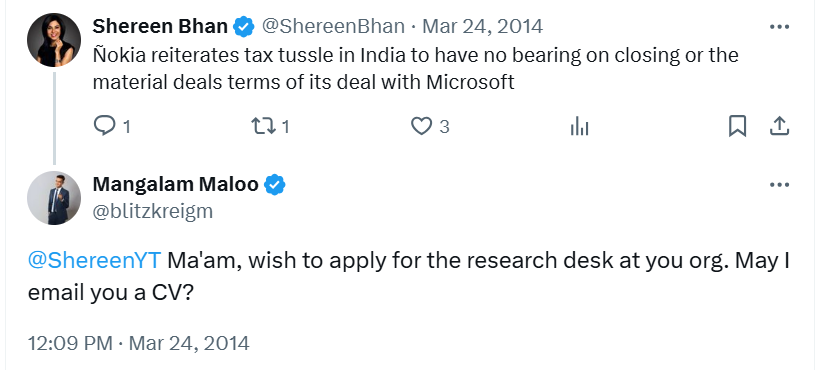
Task: Click Shereen Bhan's verified badge
Action: (x=244, y=27)
